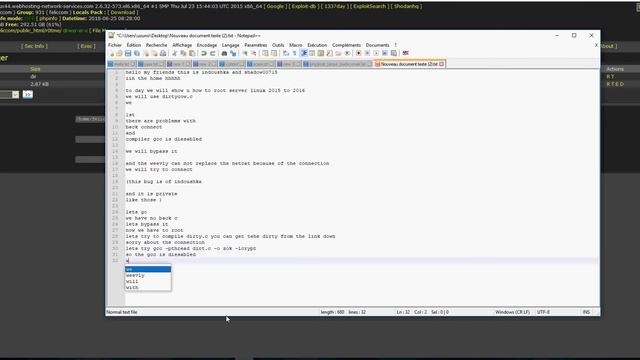Viewport: 640px width, 360px height.
Task: Open the Exec section in web shell
Action: [86, 46]
